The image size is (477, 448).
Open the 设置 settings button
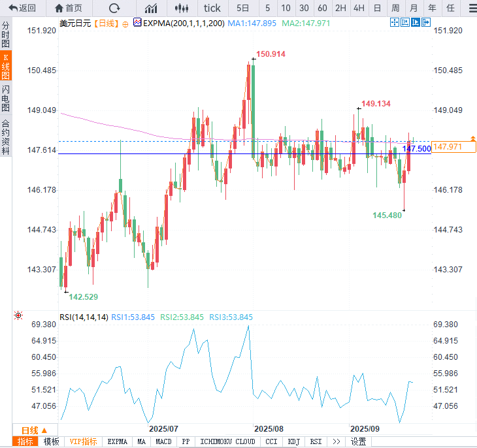[358, 441]
